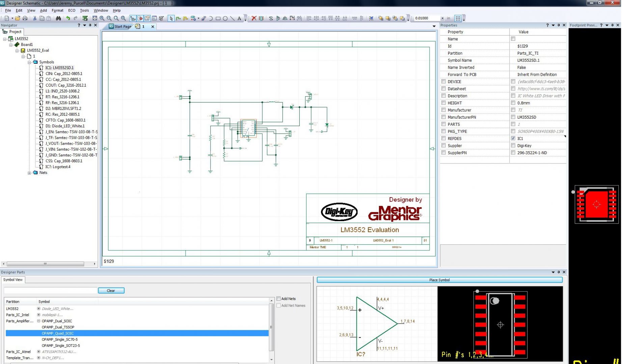Toggle the dotted grid display icon
This screenshot has width=622, height=364.
coord(458,18)
